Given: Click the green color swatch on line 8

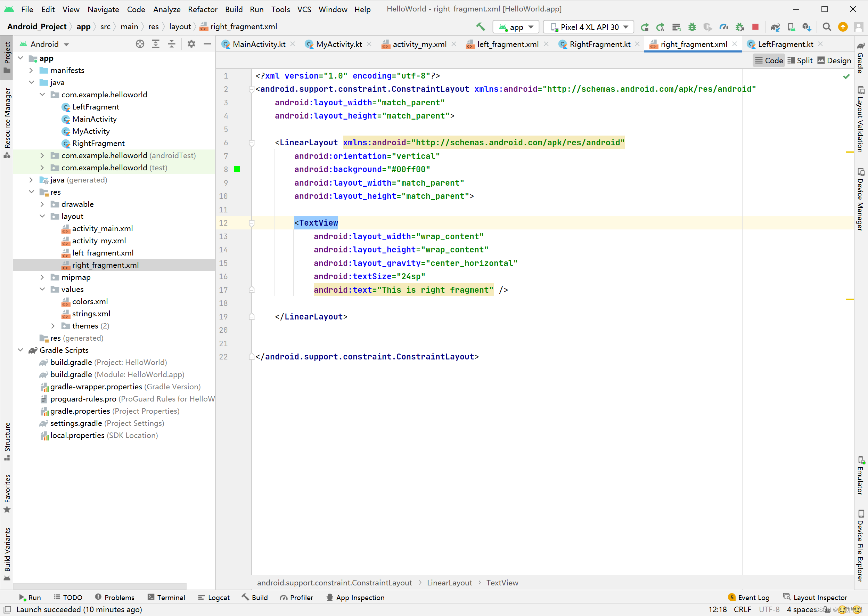Looking at the screenshot, I should (237, 169).
